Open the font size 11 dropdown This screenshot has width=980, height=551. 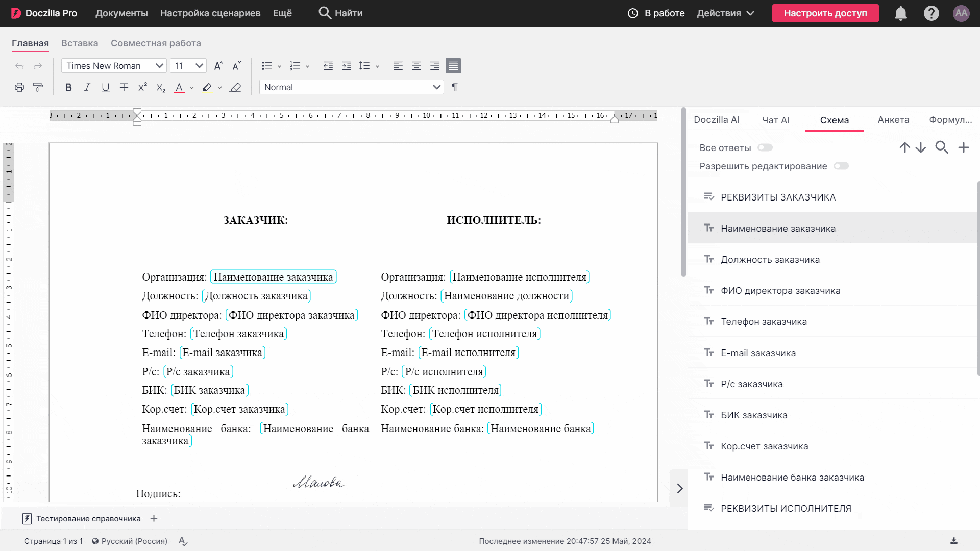pyautogui.click(x=188, y=66)
